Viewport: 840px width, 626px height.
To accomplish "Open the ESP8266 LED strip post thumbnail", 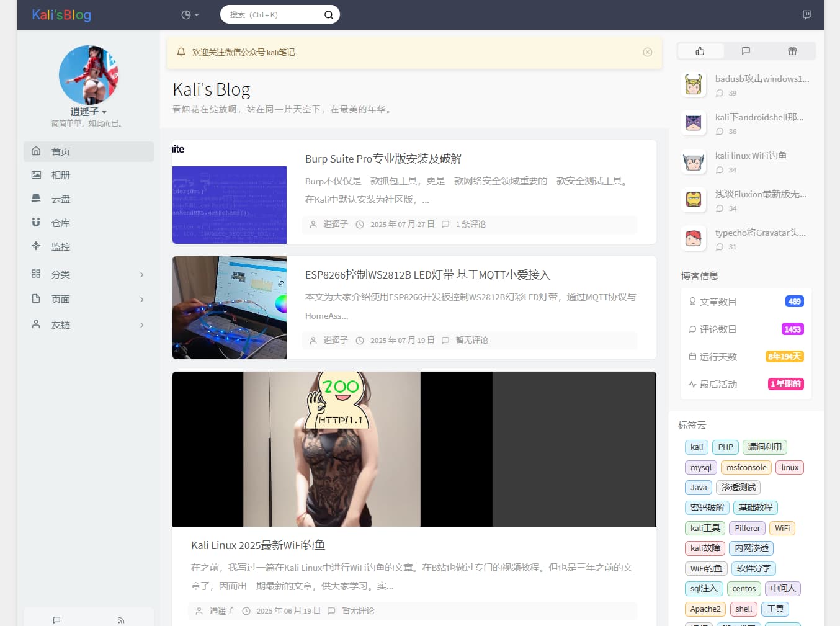I will coord(230,308).
